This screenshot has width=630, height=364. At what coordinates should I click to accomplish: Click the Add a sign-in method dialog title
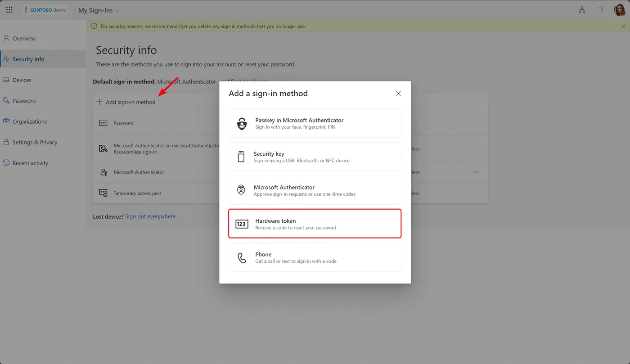(268, 94)
